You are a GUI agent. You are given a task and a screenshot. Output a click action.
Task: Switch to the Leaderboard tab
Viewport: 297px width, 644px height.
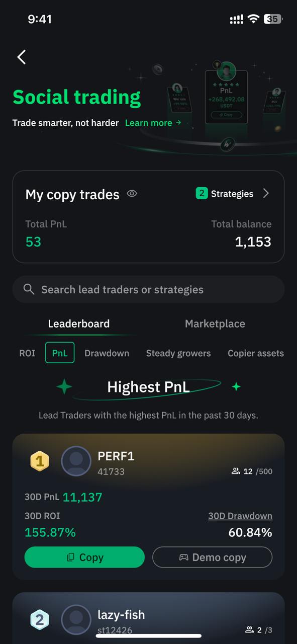79,324
